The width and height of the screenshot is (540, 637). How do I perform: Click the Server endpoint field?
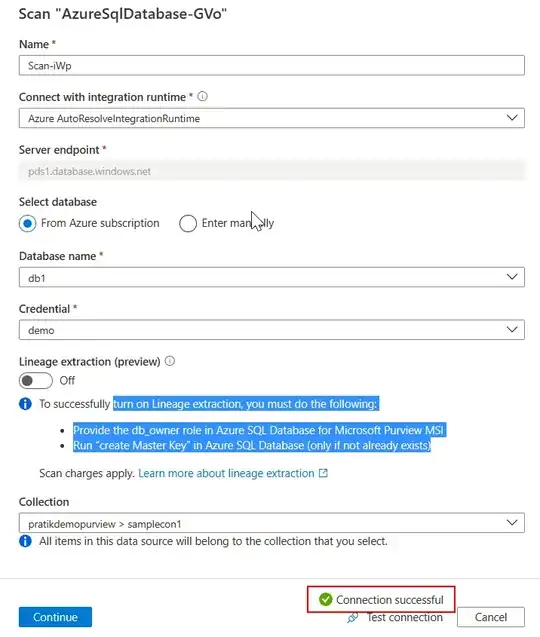click(271, 171)
